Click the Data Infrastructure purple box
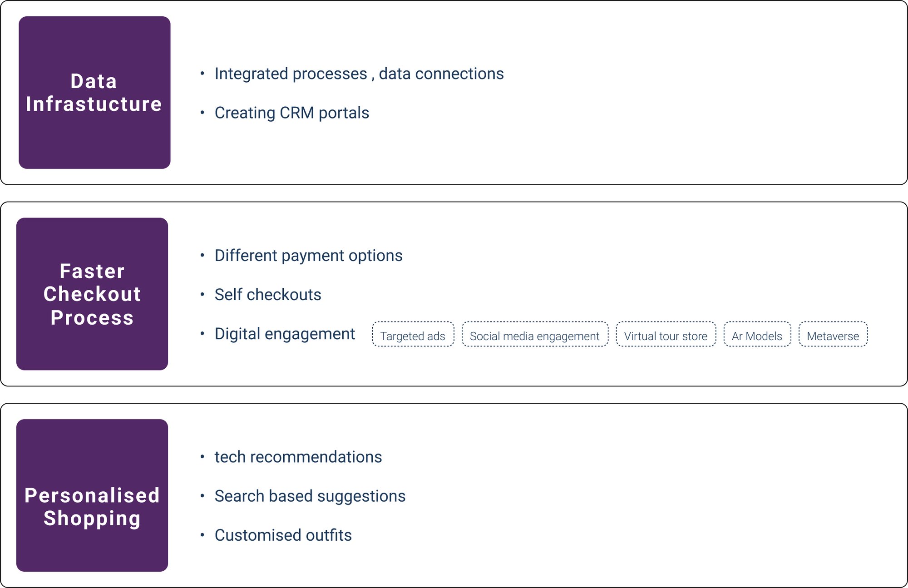908x588 pixels. click(94, 93)
